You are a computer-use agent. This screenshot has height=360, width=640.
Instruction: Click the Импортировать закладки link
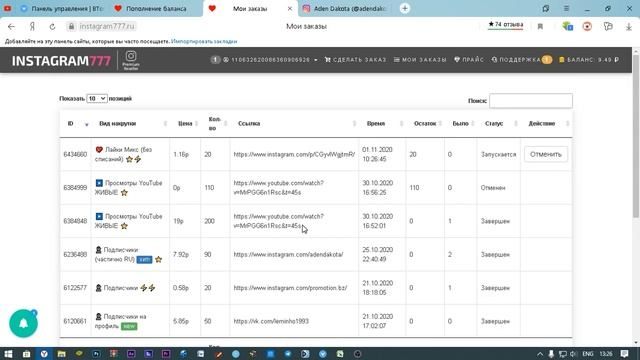204,42
